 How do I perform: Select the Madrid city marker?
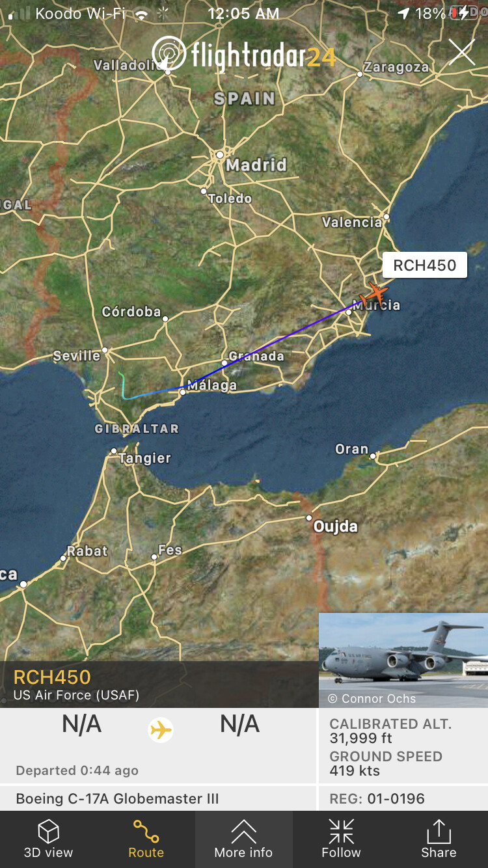pos(220,155)
